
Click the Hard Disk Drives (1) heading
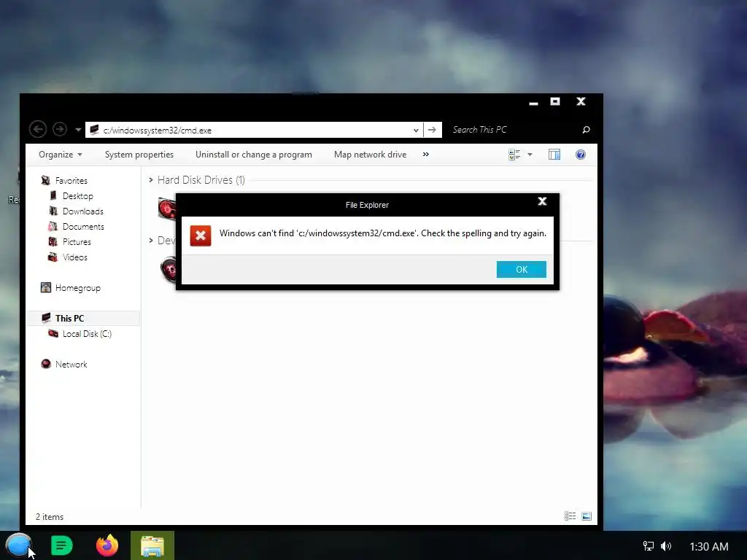201,180
